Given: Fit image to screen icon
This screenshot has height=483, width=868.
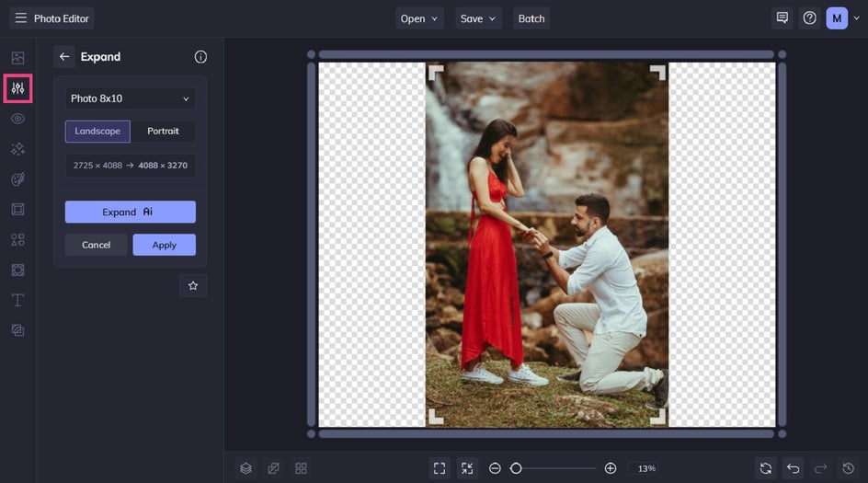Looking at the screenshot, I should click(x=440, y=468).
